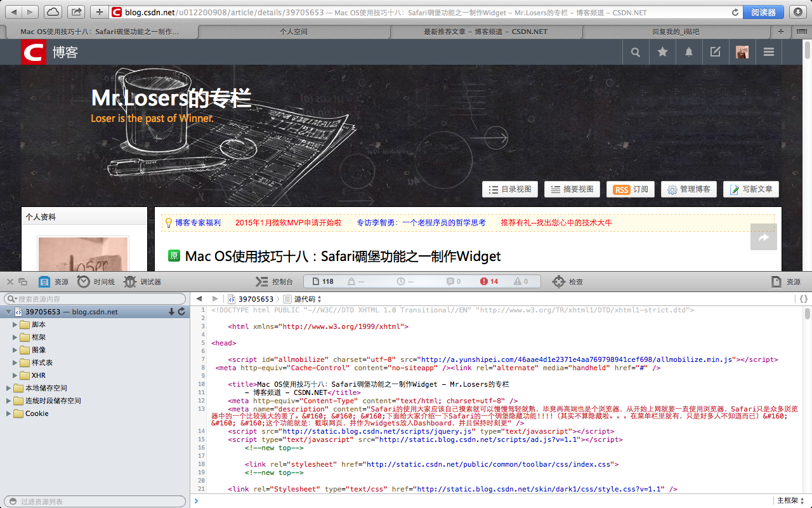
Task: Open the 主框架 frame selector dropdown
Action: point(792,500)
